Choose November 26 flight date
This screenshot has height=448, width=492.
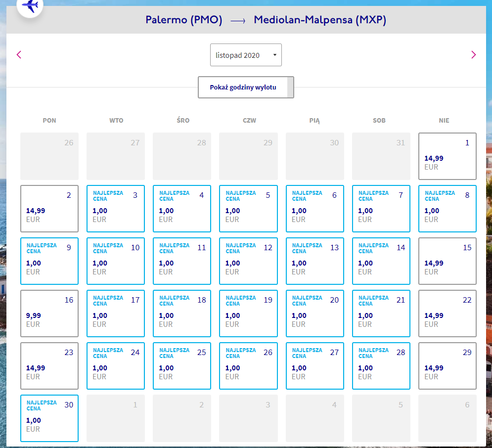[248, 366]
